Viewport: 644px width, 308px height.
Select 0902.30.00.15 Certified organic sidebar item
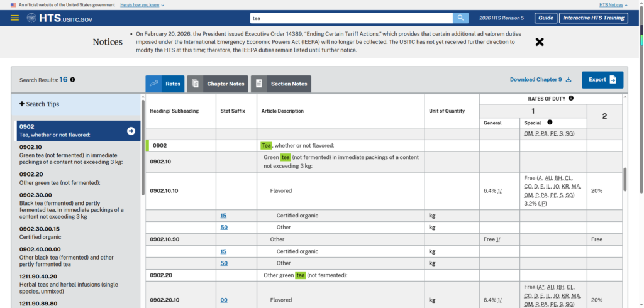click(x=78, y=233)
